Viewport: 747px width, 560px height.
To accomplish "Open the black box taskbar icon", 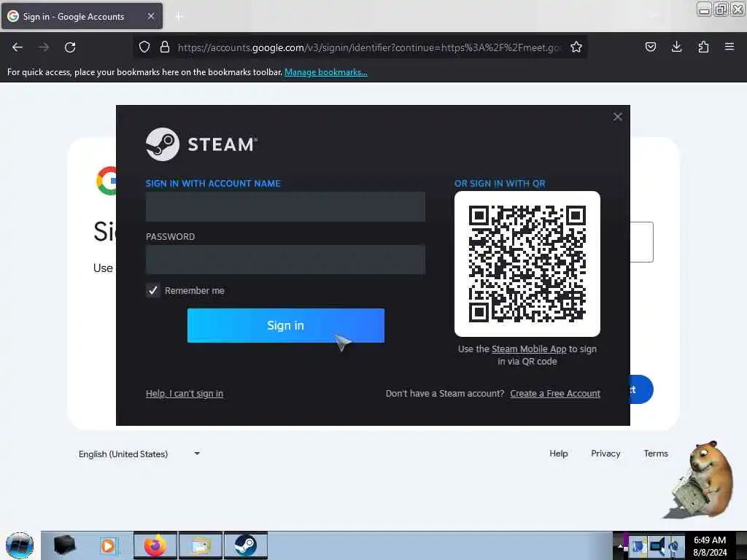I will pyautogui.click(x=65, y=545).
